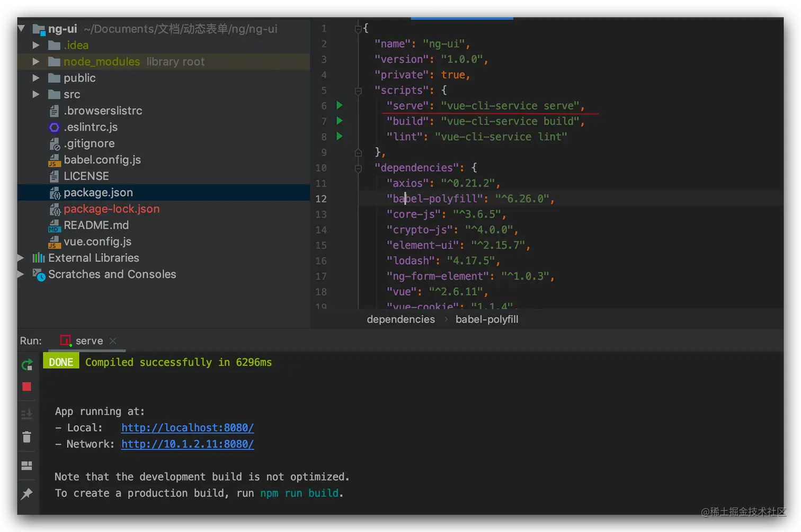Image resolution: width=801 pixels, height=532 pixels.
Task: Pin the serve run tab
Action: (x=27, y=494)
